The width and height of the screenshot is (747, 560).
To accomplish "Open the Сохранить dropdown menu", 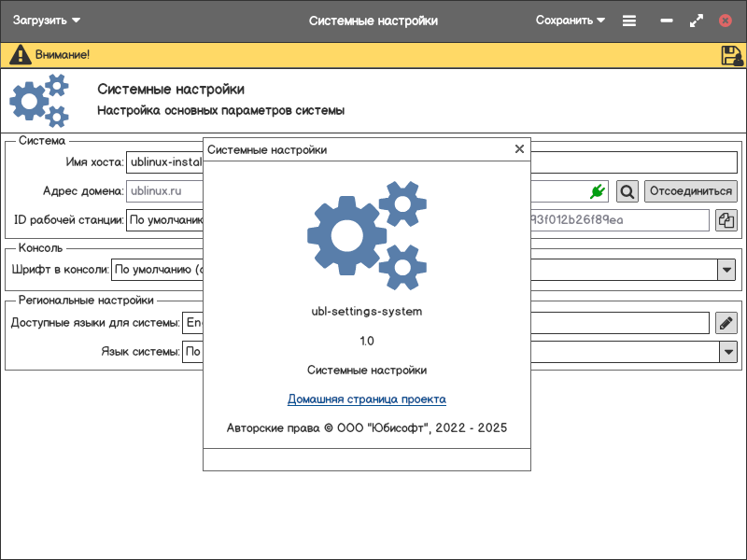I will [570, 21].
